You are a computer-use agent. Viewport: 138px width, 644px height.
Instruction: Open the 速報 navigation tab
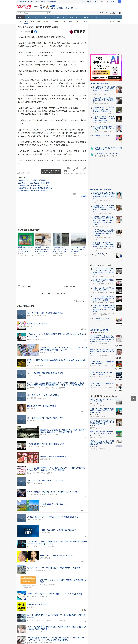coord(28,17)
